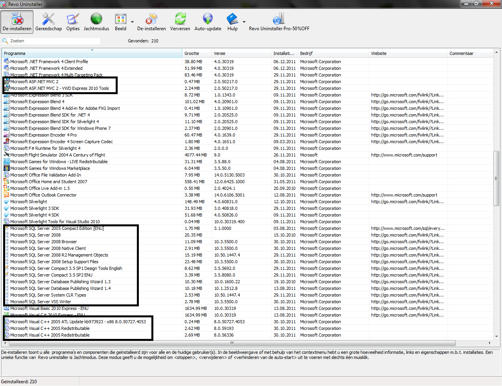This screenshot has width=502, height=386.
Task: Open the Gereedschap tools panel
Action: pyautogui.click(x=48, y=22)
